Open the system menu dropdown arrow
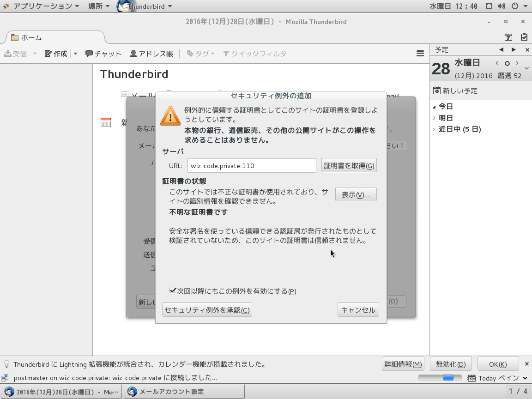This screenshot has height=399, width=532. pos(525,6)
